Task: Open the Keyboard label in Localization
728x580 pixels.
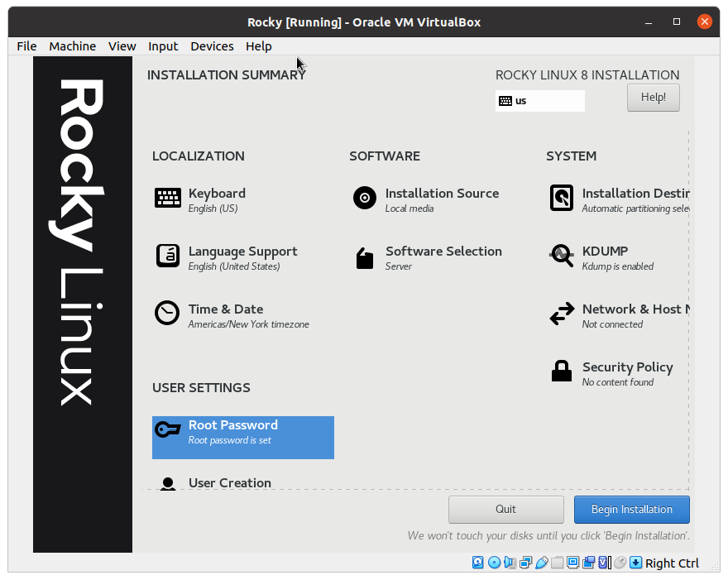Action: pyautogui.click(x=217, y=193)
